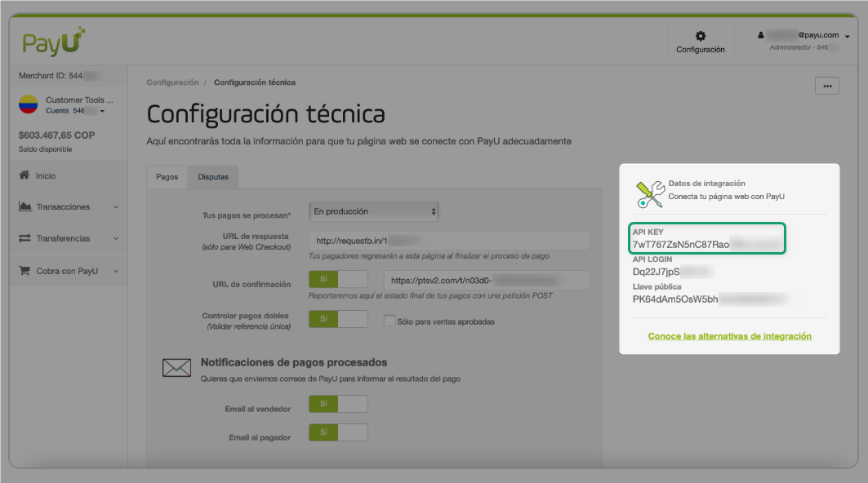Toggle Email al vendedor switch

(338, 403)
